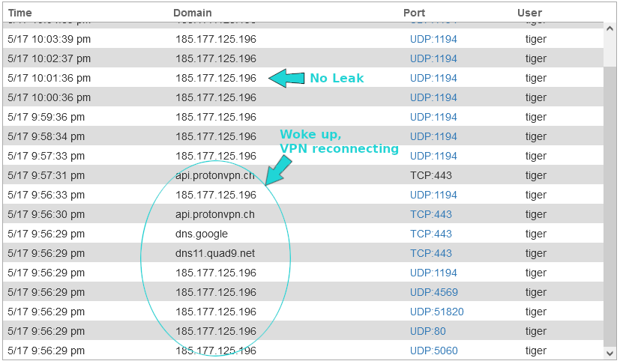Sort by the Time column header
The height and width of the screenshot is (364, 620).
click(x=20, y=13)
